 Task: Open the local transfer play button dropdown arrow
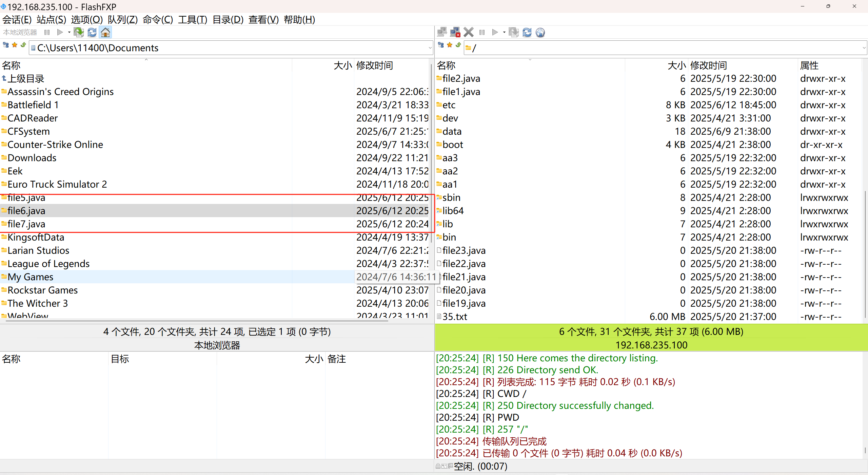(x=69, y=32)
